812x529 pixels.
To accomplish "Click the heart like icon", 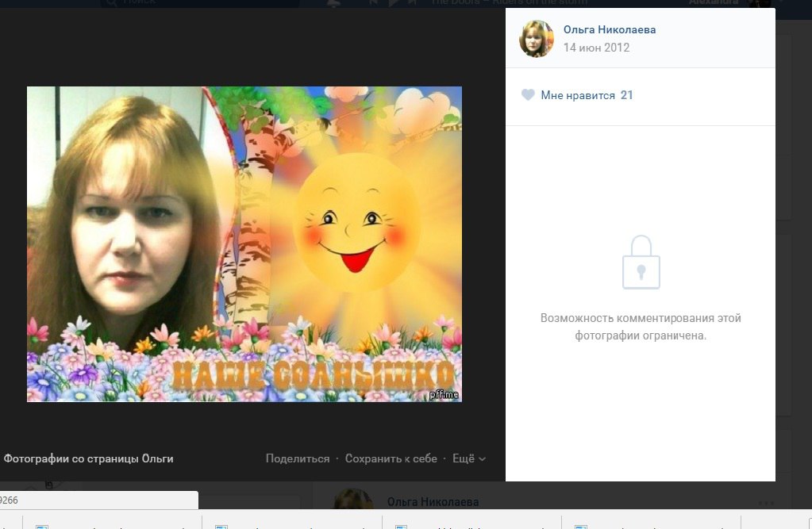I will click(x=528, y=95).
